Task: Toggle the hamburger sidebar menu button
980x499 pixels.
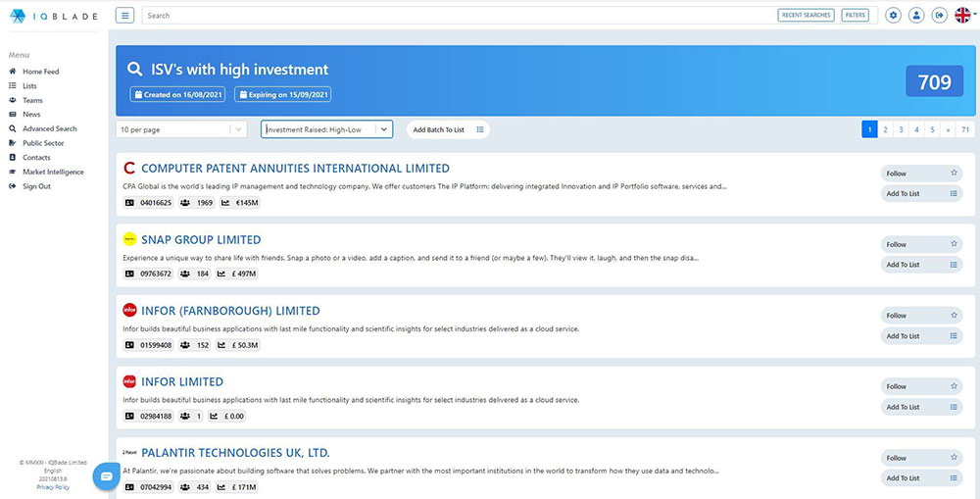Action: pyautogui.click(x=125, y=15)
